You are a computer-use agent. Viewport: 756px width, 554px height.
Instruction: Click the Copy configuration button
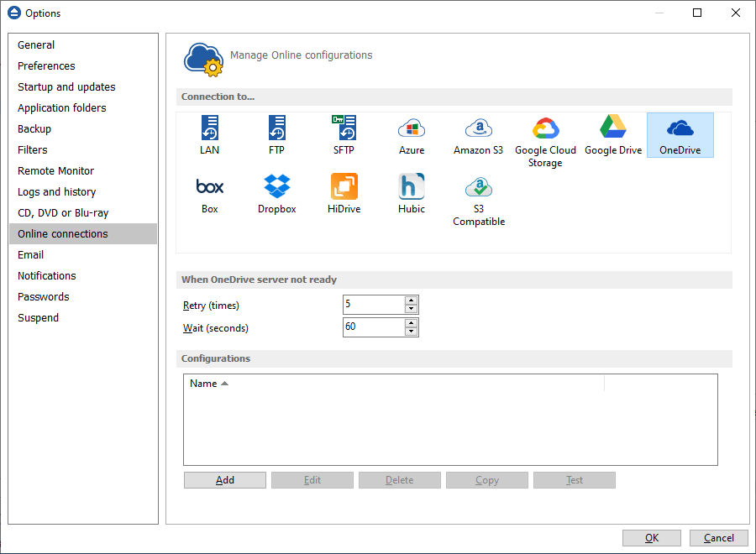487,480
